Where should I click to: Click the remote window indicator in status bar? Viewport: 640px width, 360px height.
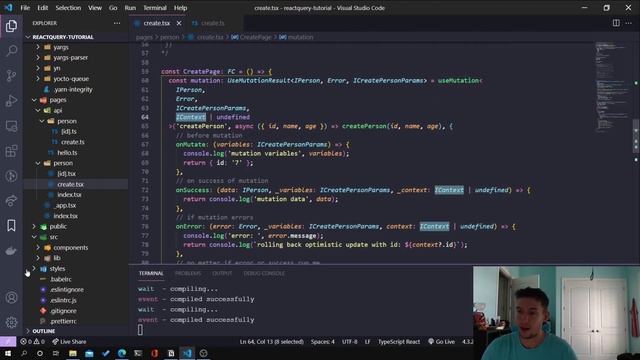click(8, 342)
